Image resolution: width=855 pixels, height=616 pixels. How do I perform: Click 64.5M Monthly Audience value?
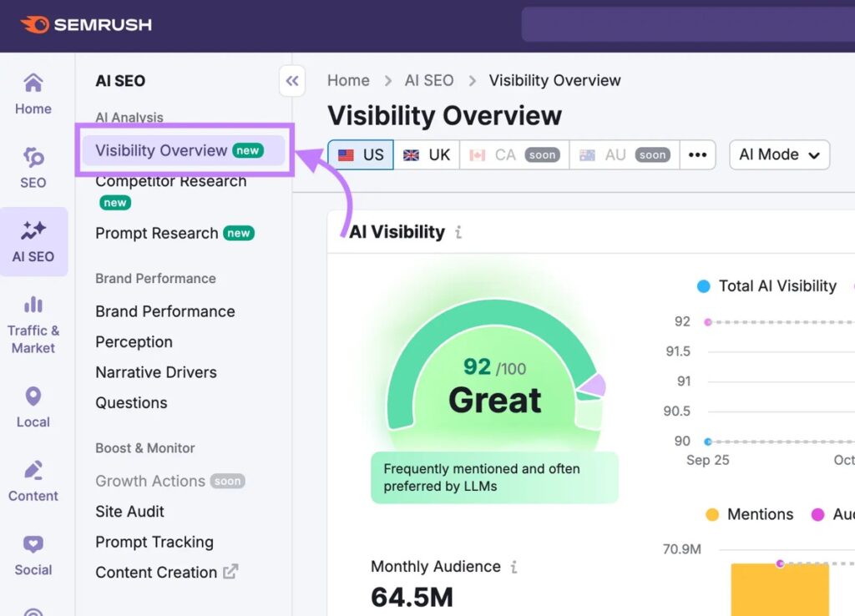pyautogui.click(x=412, y=597)
